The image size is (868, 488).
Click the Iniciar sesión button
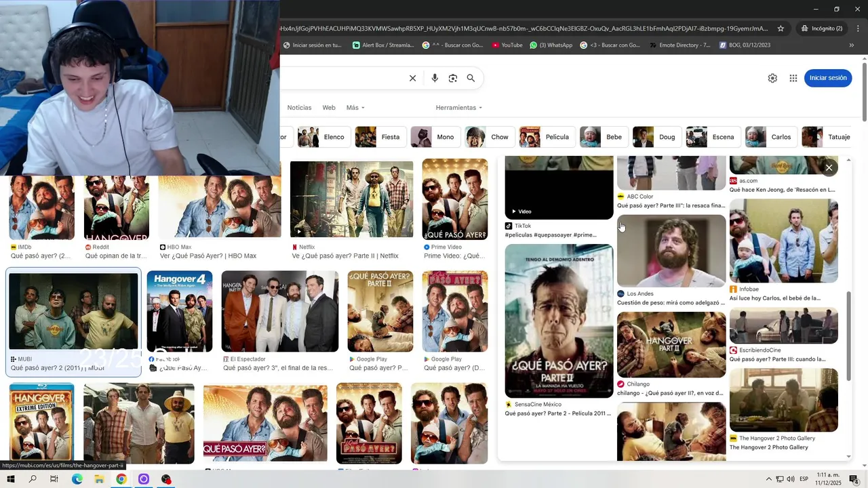point(828,78)
